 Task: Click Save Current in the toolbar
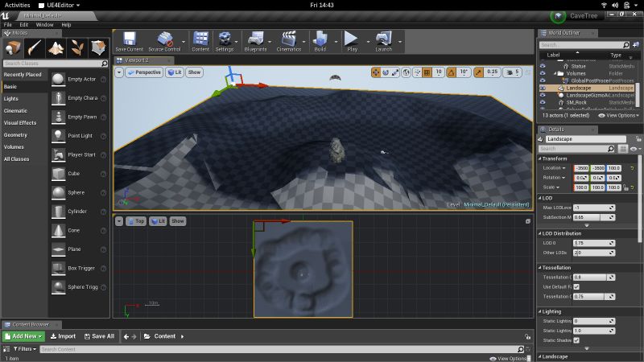(x=129, y=41)
